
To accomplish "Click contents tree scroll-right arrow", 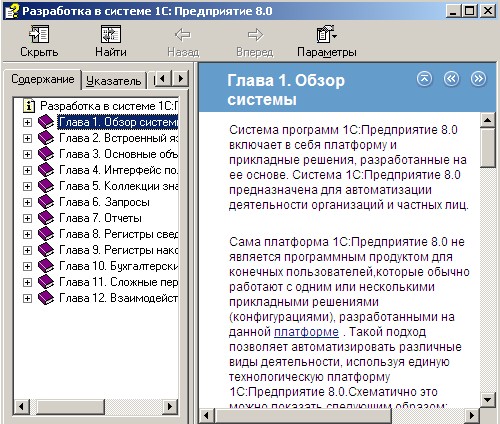I will tap(170, 406).
